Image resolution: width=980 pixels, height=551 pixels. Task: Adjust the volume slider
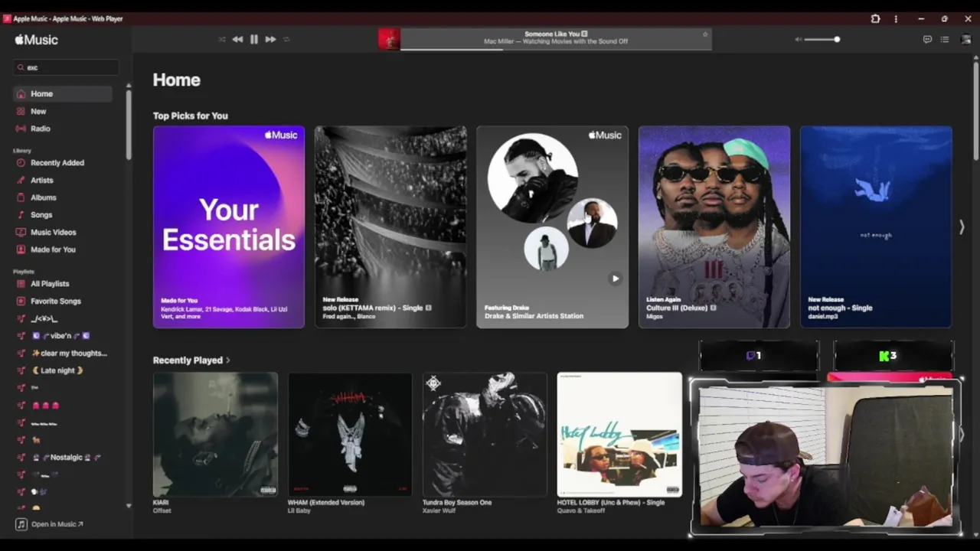click(x=822, y=39)
